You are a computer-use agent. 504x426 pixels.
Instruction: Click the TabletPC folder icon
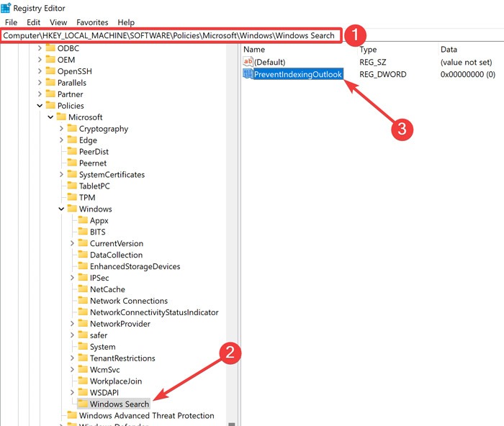(72, 186)
